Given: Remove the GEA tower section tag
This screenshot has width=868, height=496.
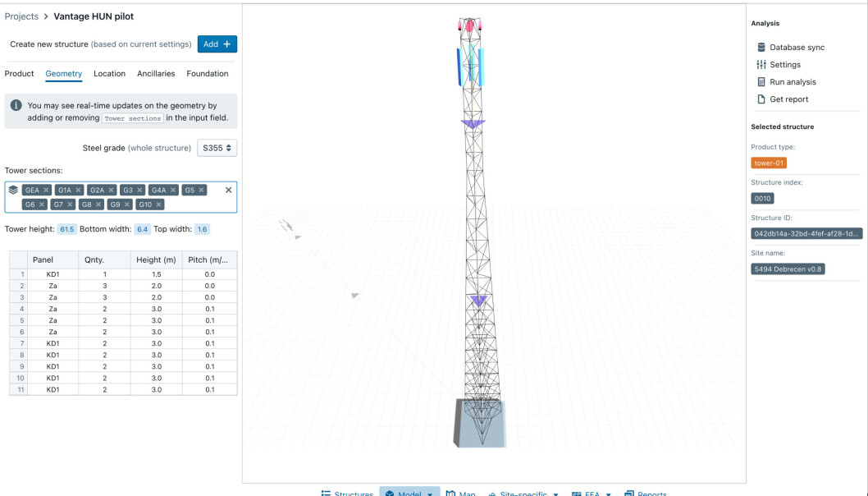Looking at the screenshot, I should pyautogui.click(x=46, y=190).
